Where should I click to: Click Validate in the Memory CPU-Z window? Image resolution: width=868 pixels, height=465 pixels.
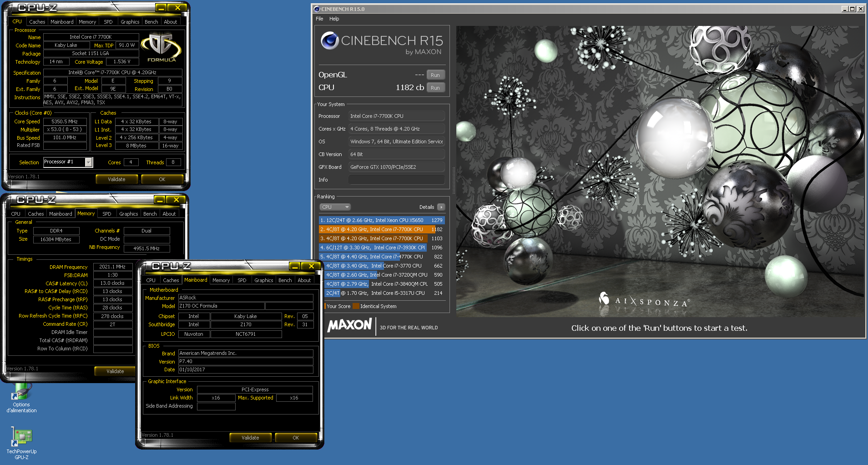(x=115, y=371)
